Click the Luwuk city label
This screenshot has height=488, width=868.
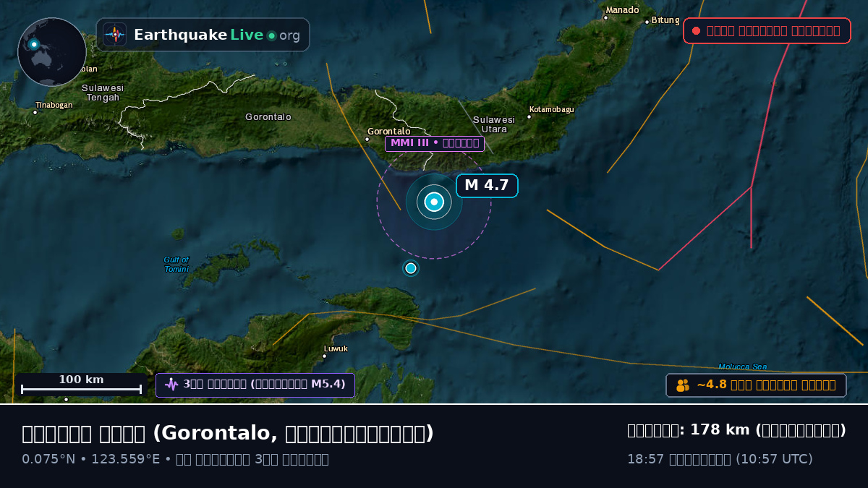coord(336,348)
